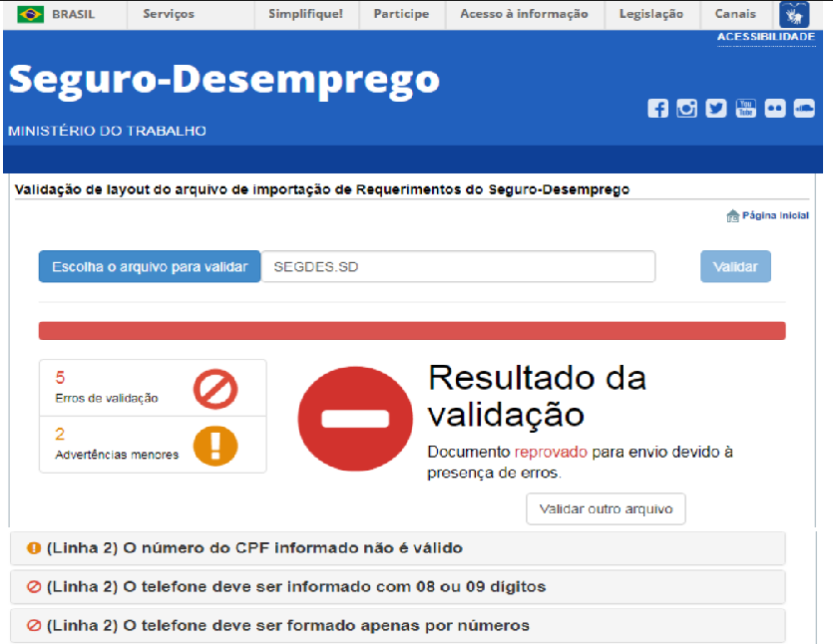Click the Seguro-Desemprego site title
This screenshot has width=833, height=644.
point(224,80)
